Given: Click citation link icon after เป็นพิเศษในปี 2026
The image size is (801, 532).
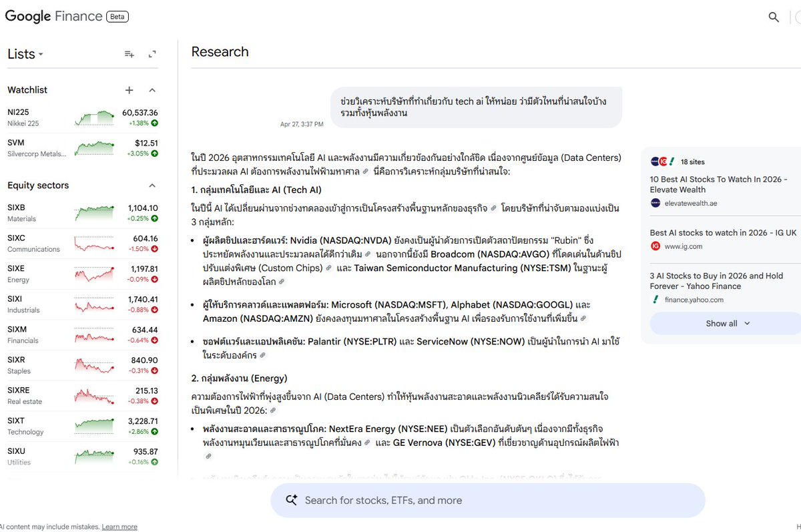Looking at the screenshot, I should pos(272,411).
